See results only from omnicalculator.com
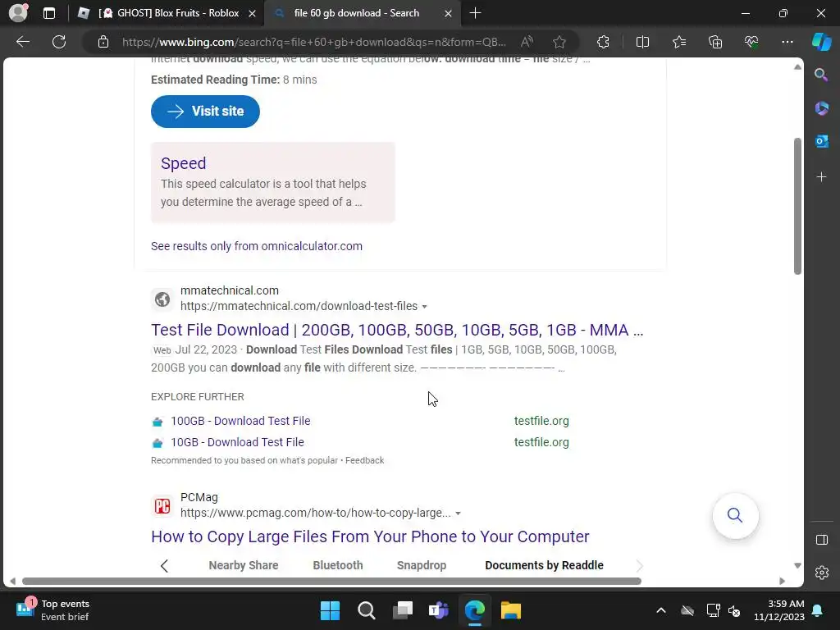 click(x=257, y=246)
